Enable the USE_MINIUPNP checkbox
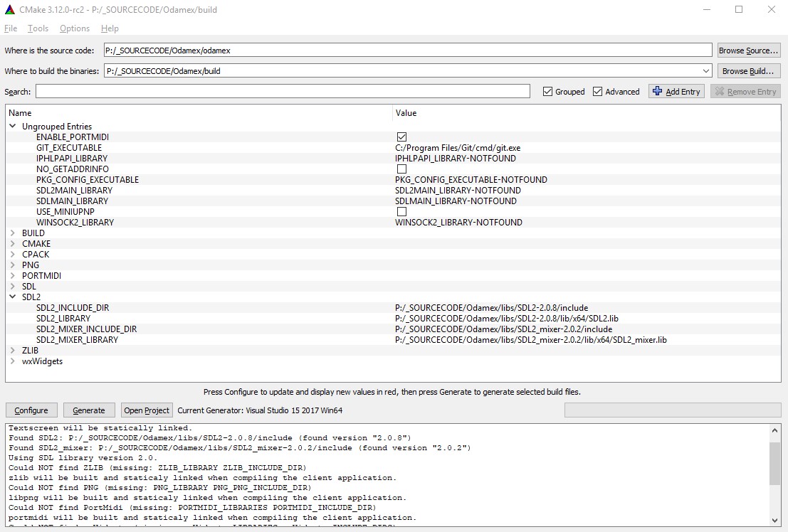The height and width of the screenshot is (532, 788). [401, 211]
